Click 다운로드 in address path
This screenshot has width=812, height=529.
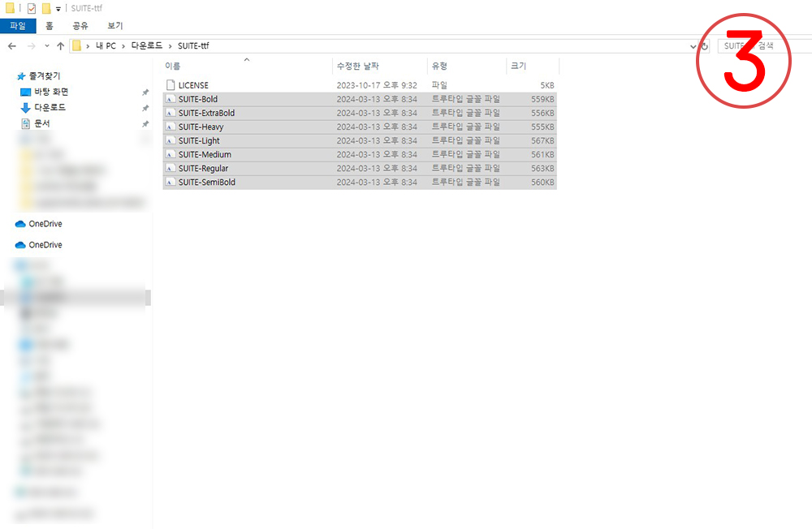pos(146,46)
